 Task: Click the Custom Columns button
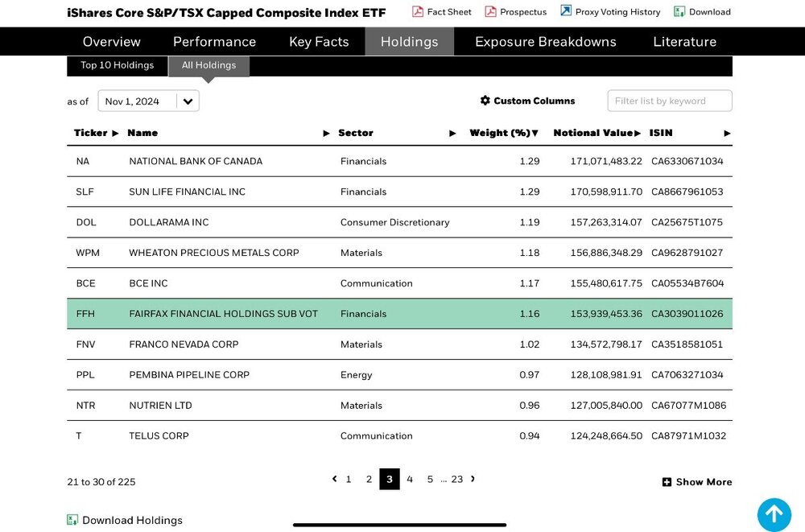(x=528, y=101)
